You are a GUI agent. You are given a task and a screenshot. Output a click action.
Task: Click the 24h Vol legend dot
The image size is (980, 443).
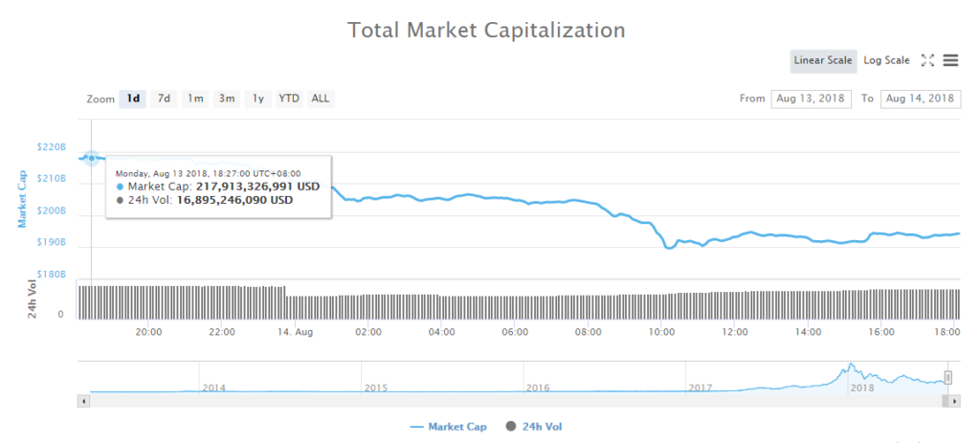pos(508,427)
